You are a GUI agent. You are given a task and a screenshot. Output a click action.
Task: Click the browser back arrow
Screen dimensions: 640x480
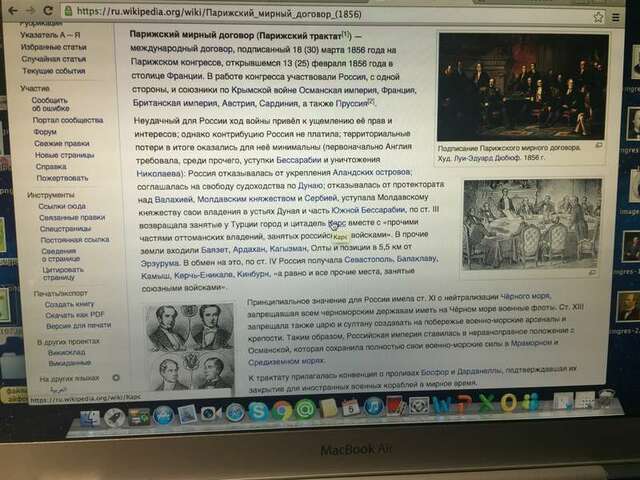(x=13, y=10)
